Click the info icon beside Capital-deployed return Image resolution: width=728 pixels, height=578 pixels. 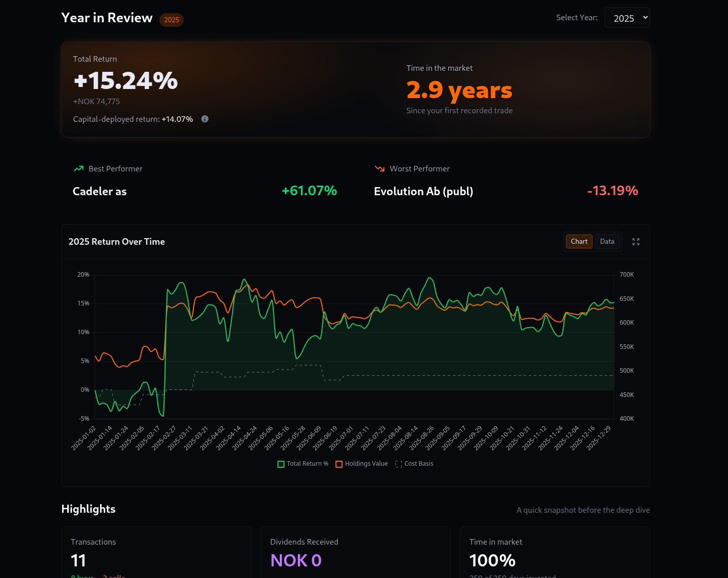(x=205, y=119)
